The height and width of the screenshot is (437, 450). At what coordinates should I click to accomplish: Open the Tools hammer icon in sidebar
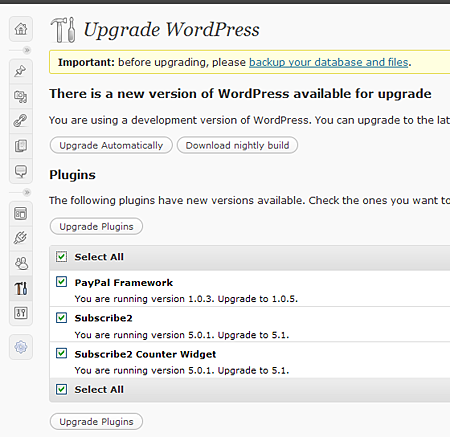pos(21,288)
